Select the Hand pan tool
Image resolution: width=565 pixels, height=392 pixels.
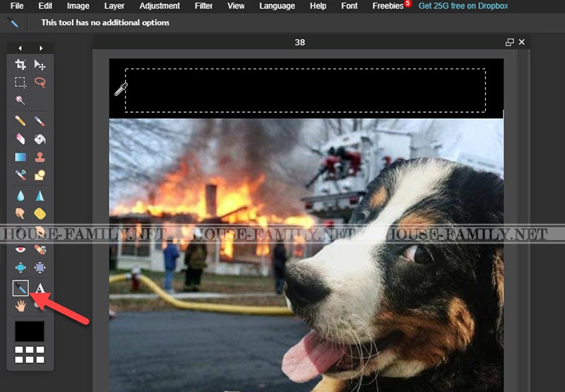(x=20, y=307)
